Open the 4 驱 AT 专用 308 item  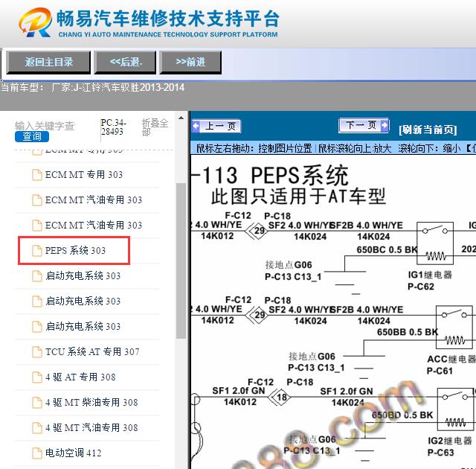(x=80, y=377)
